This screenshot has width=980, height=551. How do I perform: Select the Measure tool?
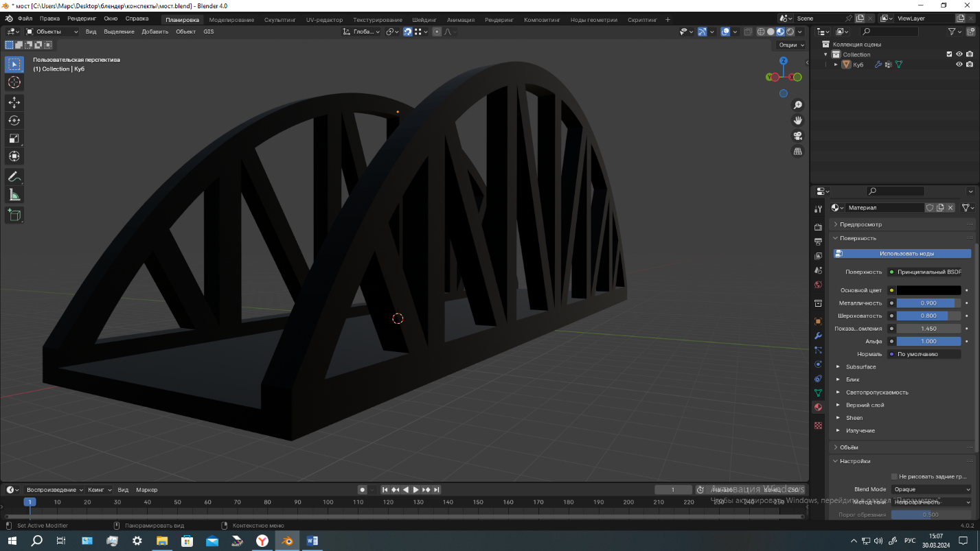click(x=14, y=196)
